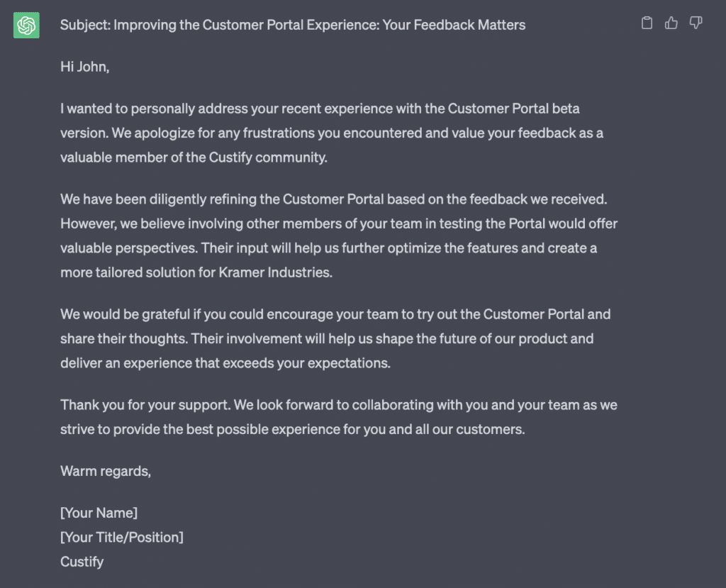
Task: Click the email subject line text
Action: (x=293, y=25)
